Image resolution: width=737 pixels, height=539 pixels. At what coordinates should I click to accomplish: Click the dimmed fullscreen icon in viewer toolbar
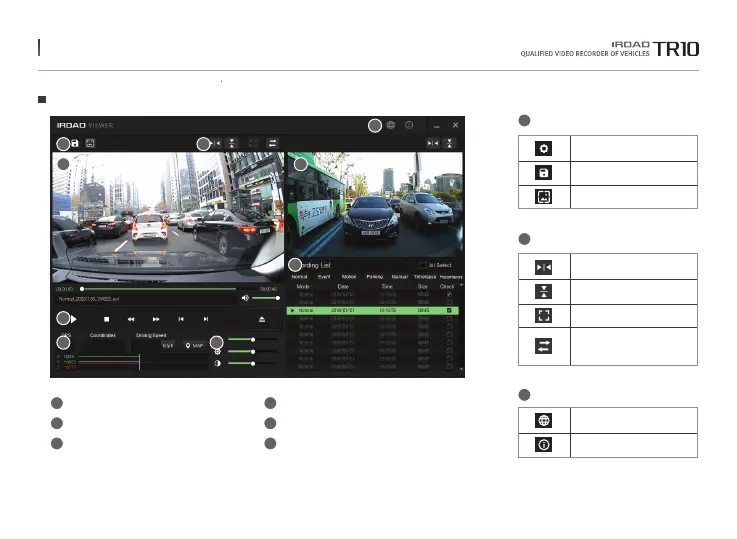click(254, 143)
